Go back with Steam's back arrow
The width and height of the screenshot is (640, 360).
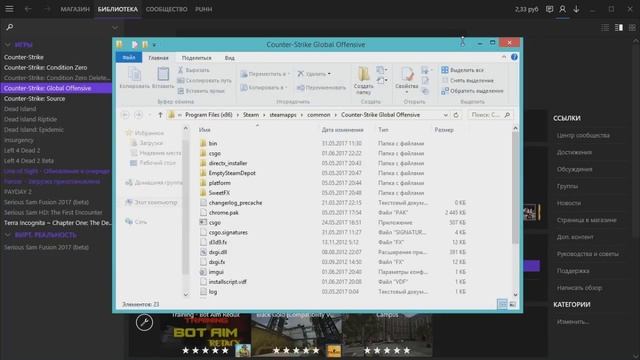pyautogui.click(x=28, y=9)
